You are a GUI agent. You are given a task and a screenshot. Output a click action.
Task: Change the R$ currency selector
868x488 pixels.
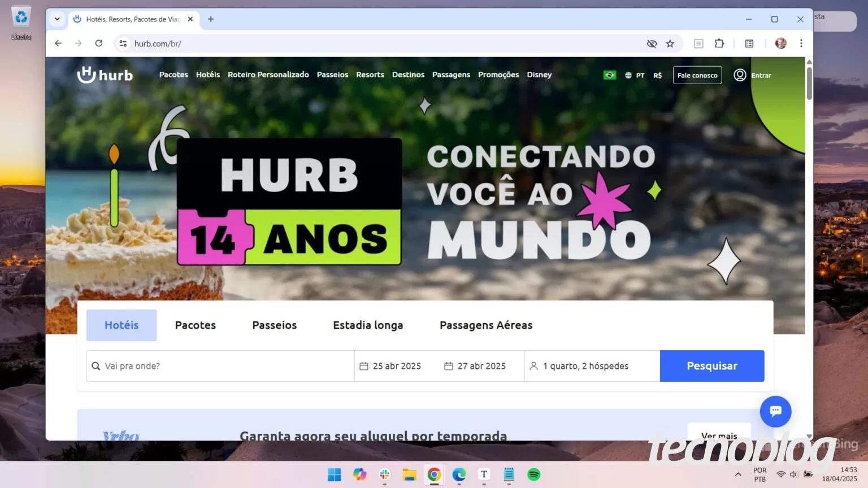(x=658, y=75)
